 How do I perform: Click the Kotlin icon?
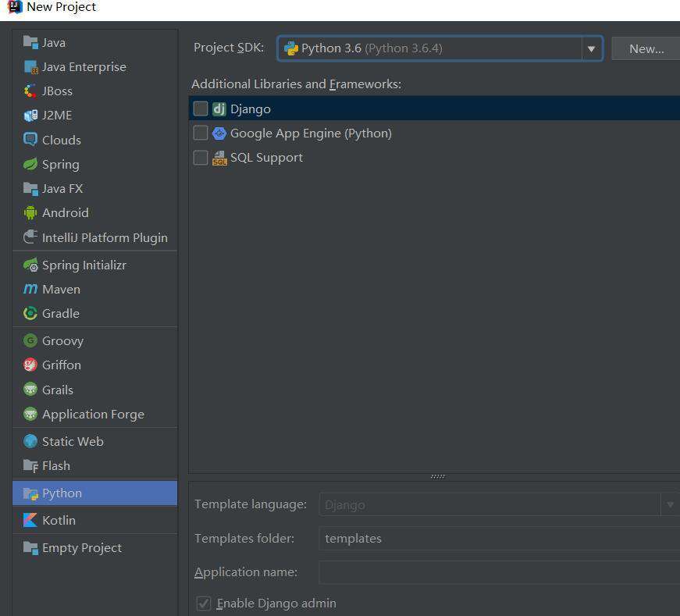[x=30, y=520]
